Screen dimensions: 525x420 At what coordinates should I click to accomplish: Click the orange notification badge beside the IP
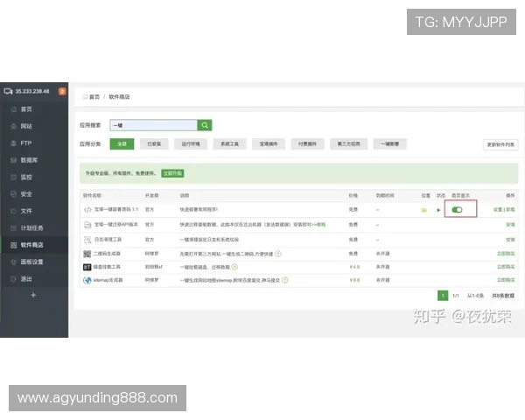[62, 91]
